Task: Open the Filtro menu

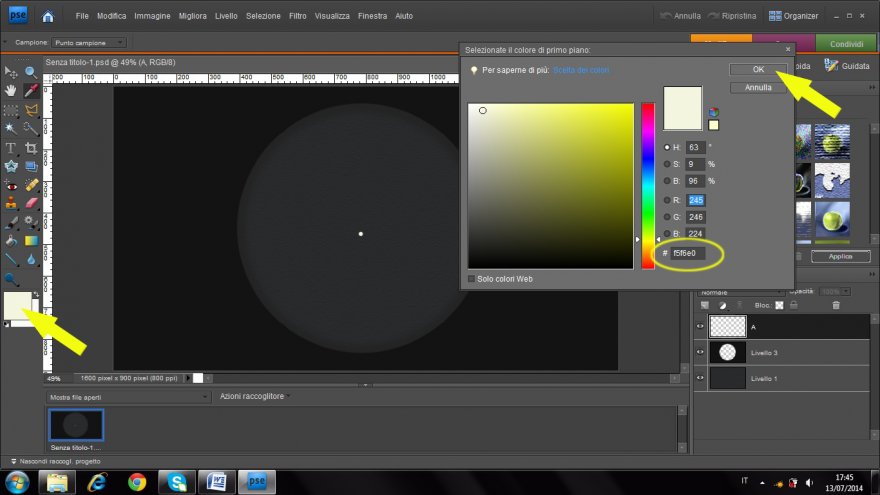Action: click(297, 17)
